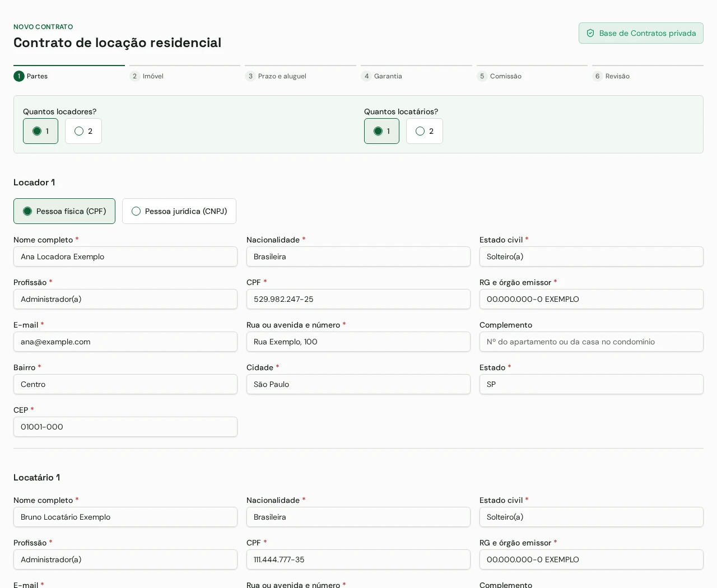Choose 1 for Quantos locadores

click(x=40, y=131)
